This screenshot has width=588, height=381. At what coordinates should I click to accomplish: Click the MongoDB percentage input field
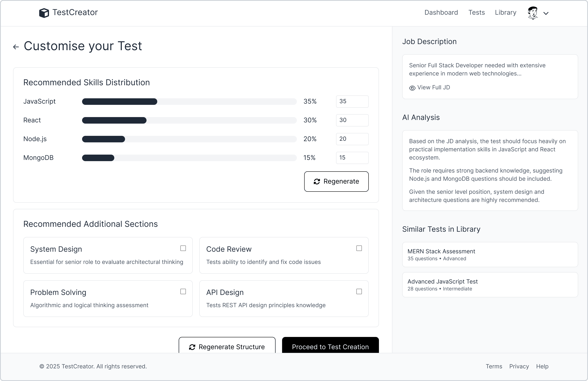tap(352, 158)
